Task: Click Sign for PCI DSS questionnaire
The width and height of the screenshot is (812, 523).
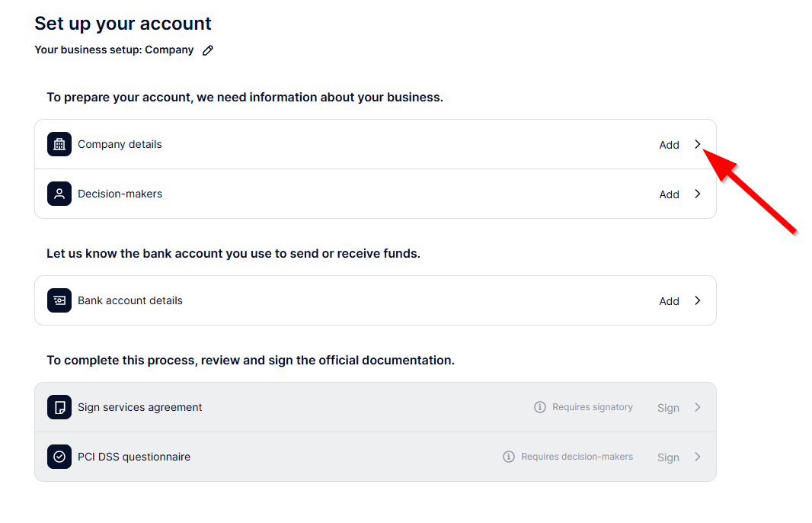Action: point(668,457)
